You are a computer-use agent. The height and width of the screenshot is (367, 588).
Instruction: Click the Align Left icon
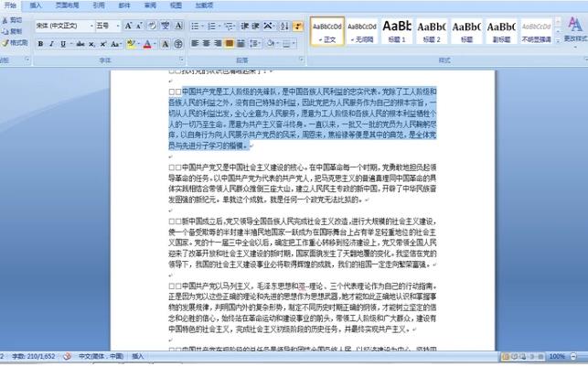pyautogui.click(x=195, y=44)
